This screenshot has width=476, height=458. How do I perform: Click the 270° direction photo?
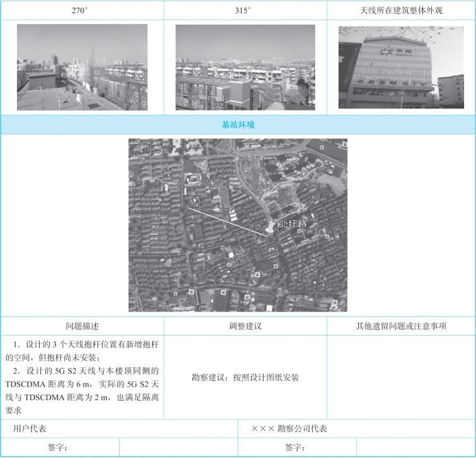[x=82, y=67]
